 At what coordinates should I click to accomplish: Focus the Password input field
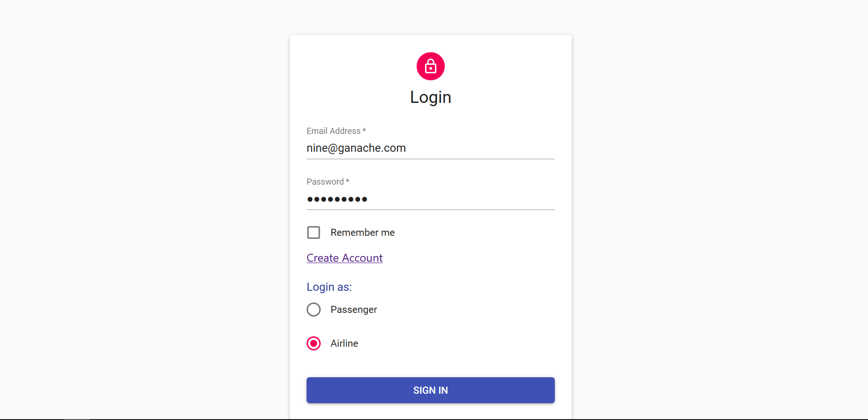430,199
